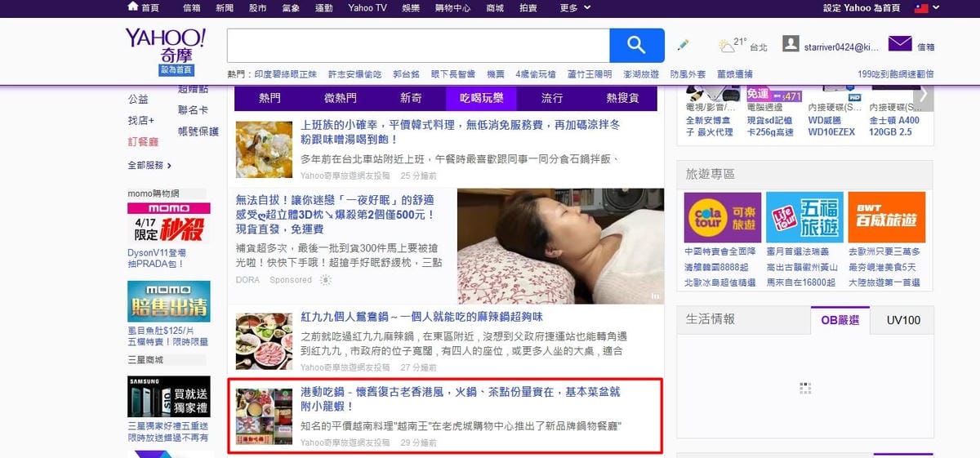
Task: Switch to the UV100 tab
Action: pyautogui.click(x=903, y=320)
